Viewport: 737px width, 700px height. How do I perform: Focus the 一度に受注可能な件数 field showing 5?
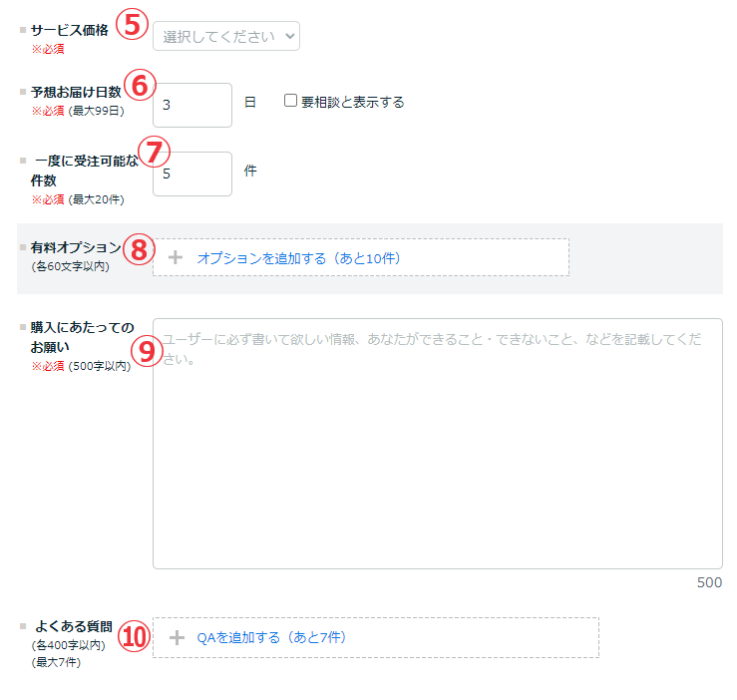(191, 174)
